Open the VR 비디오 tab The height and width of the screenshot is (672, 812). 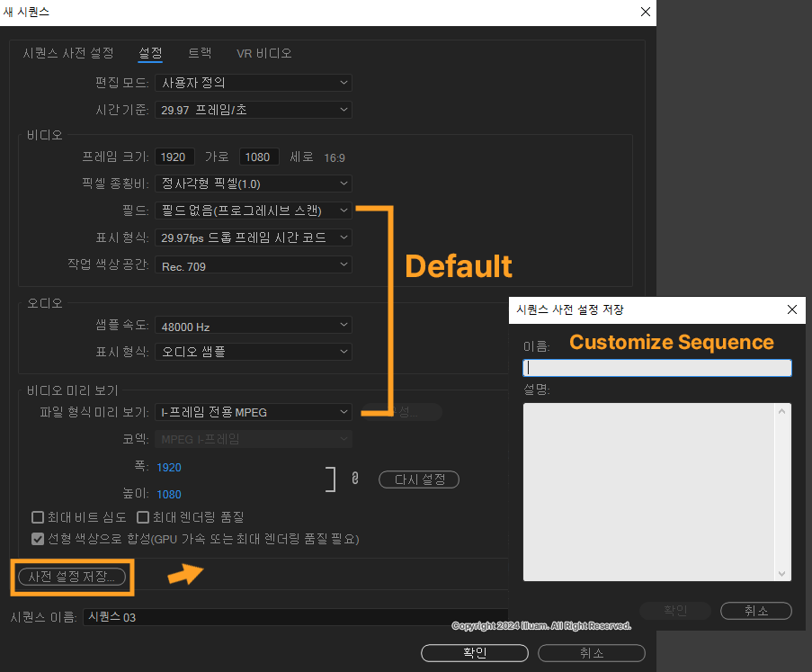click(264, 53)
